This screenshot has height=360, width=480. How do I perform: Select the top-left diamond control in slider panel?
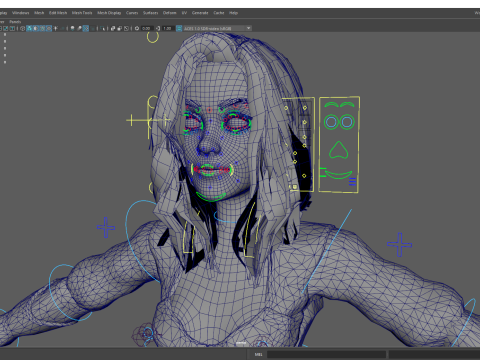(x=286, y=108)
